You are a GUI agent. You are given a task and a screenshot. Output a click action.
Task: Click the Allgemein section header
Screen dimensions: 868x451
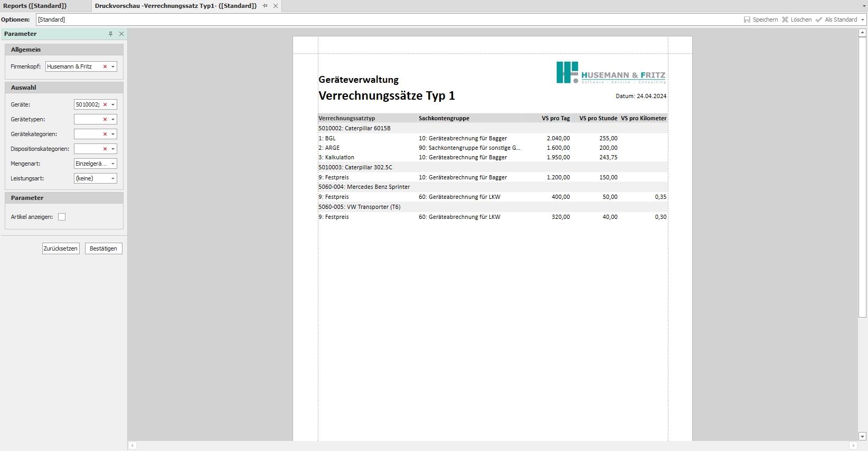point(64,50)
